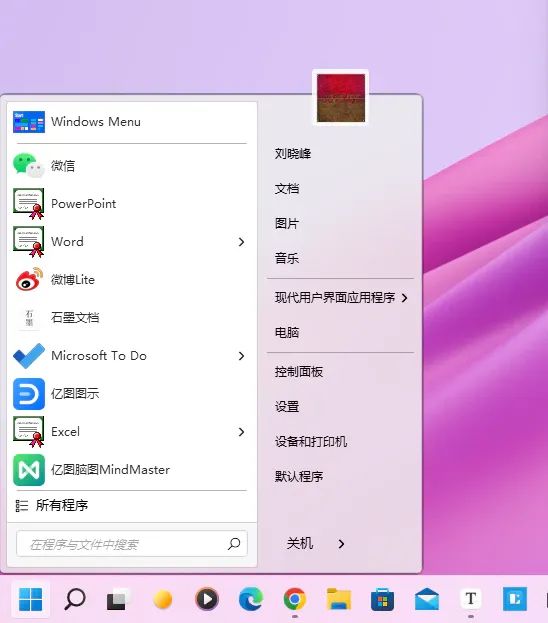Open the shutdown options arrow beside 关机
This screenshot has height=623, width=548.
(x=341, y=544)
